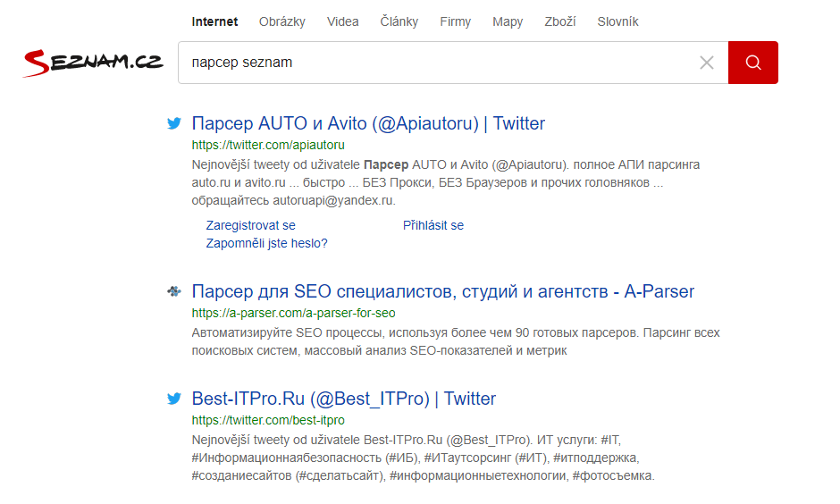Click the twitter.com/best-itpro URL
840x504 pixels.
coord(268,420)
